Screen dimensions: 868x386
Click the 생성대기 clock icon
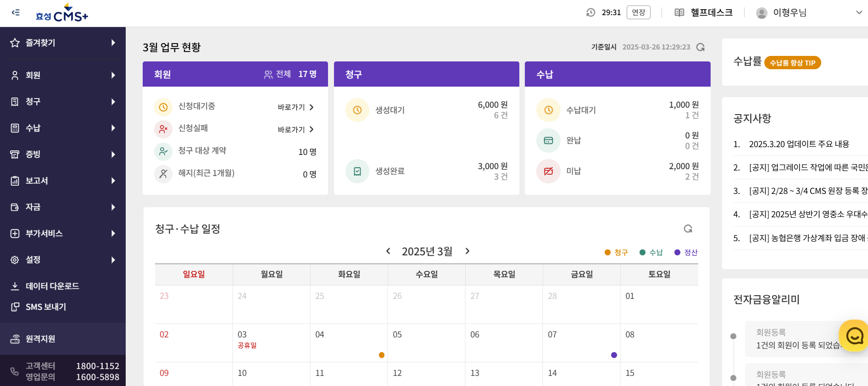[x=357, y=110]
